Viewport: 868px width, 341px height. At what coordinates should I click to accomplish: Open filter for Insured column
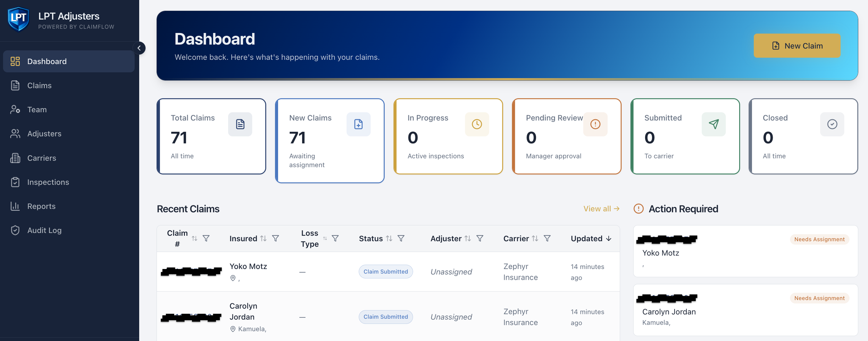(x=276, y=238)
